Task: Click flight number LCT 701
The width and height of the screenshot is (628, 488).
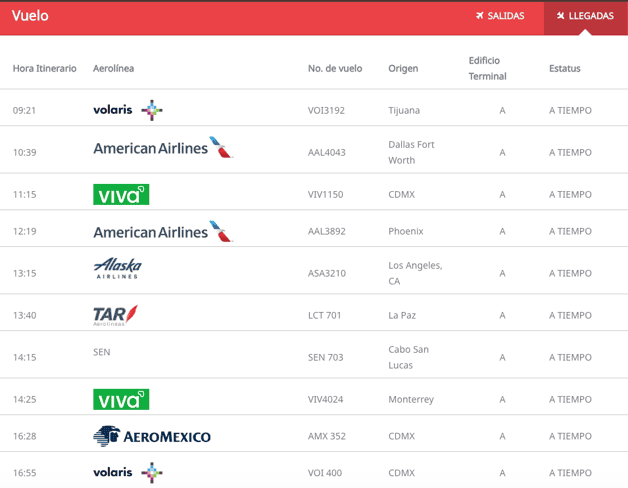Action: pos(325,315)
